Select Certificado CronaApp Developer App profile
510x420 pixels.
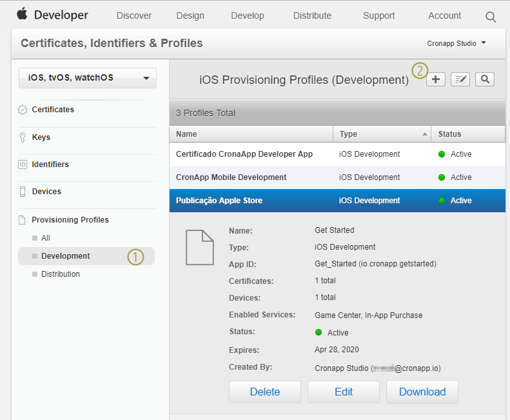pyautogui.click(x=337, y=154)
